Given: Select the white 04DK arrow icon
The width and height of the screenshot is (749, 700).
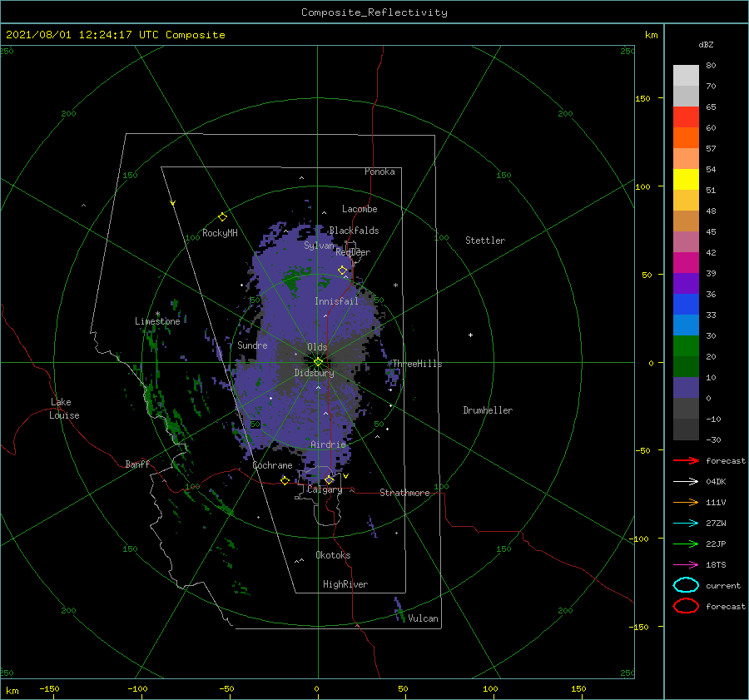Looking at the screenshot, I should pyautogui.click(x=686, y=481).
